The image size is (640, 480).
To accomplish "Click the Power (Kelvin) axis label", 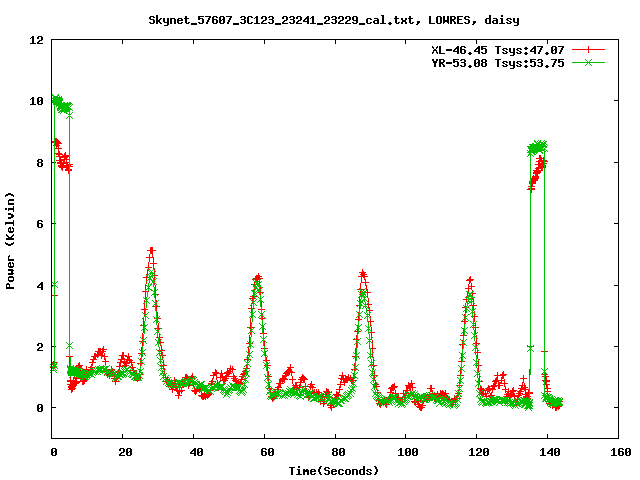I will (10, 241).
